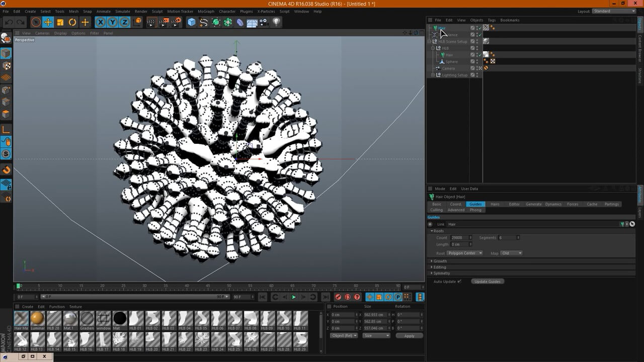Click the Go to End of animation button

(325, 297)
